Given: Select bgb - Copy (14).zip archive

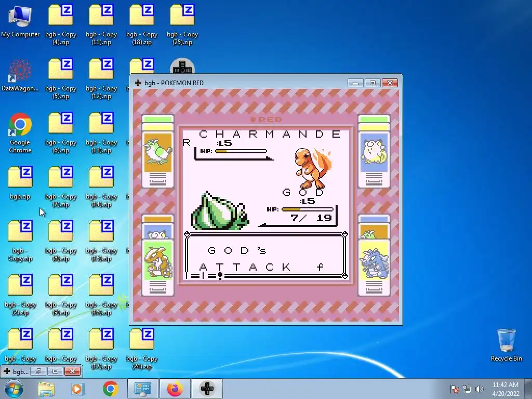Looking at the screenshot, I should (101, 187).
